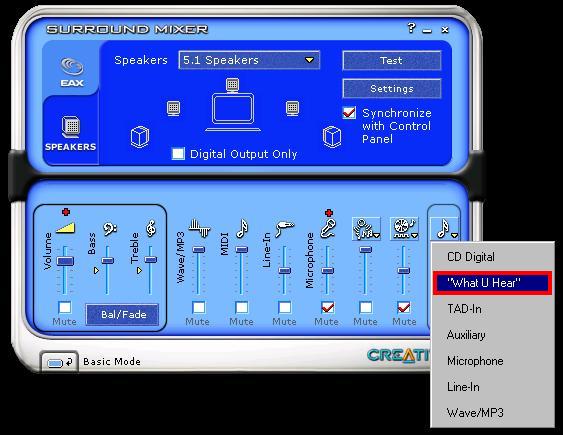Open the Bal/Fade controls

[122, 314]
